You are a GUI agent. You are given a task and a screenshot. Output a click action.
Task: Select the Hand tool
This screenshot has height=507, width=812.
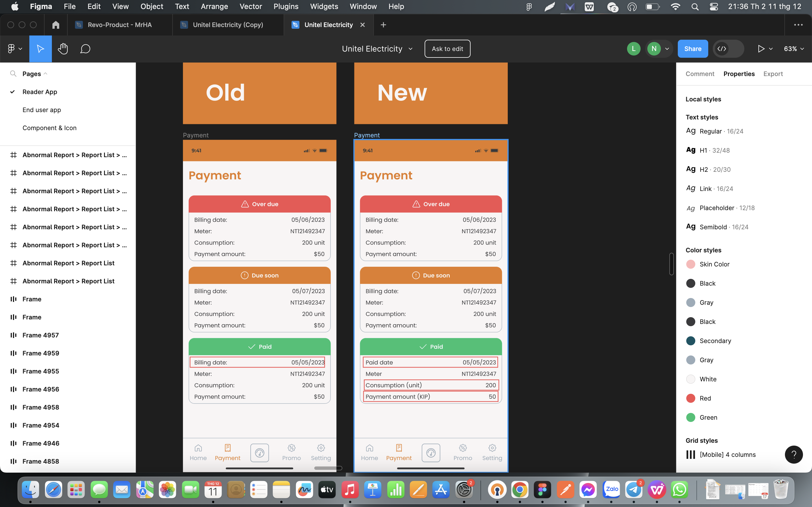click(x=63, y=49)
